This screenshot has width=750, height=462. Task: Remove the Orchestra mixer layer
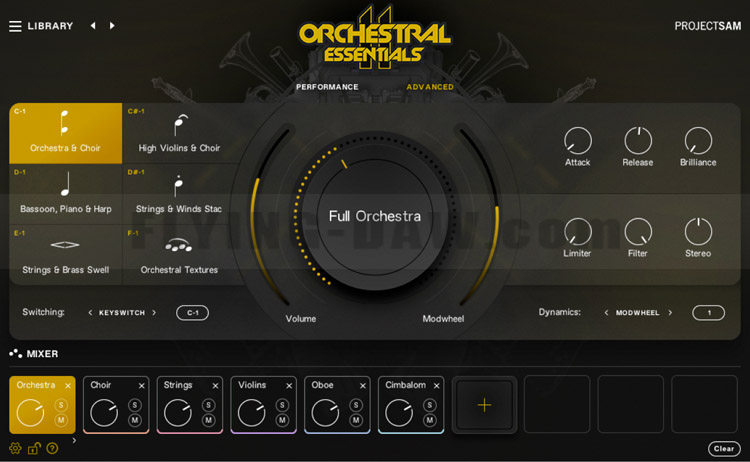68,386
